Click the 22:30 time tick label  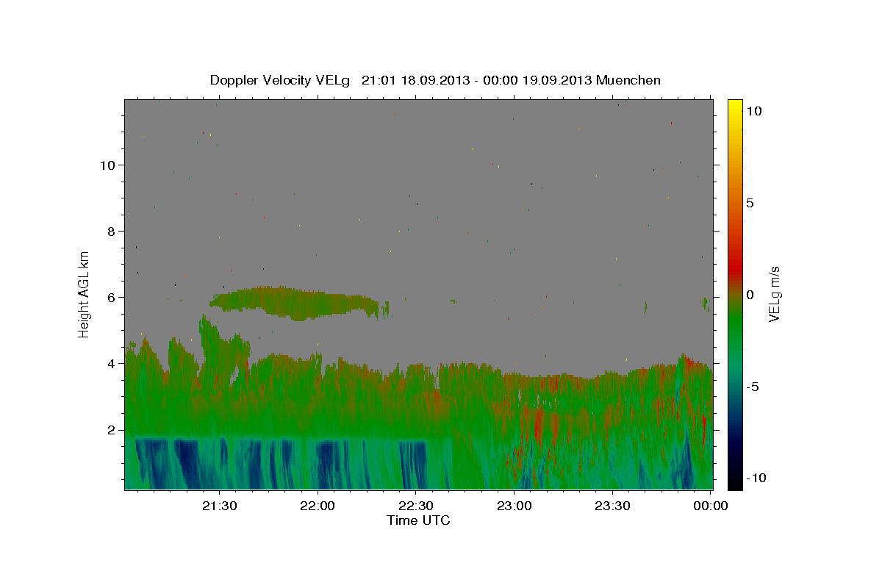coord(416,506)
